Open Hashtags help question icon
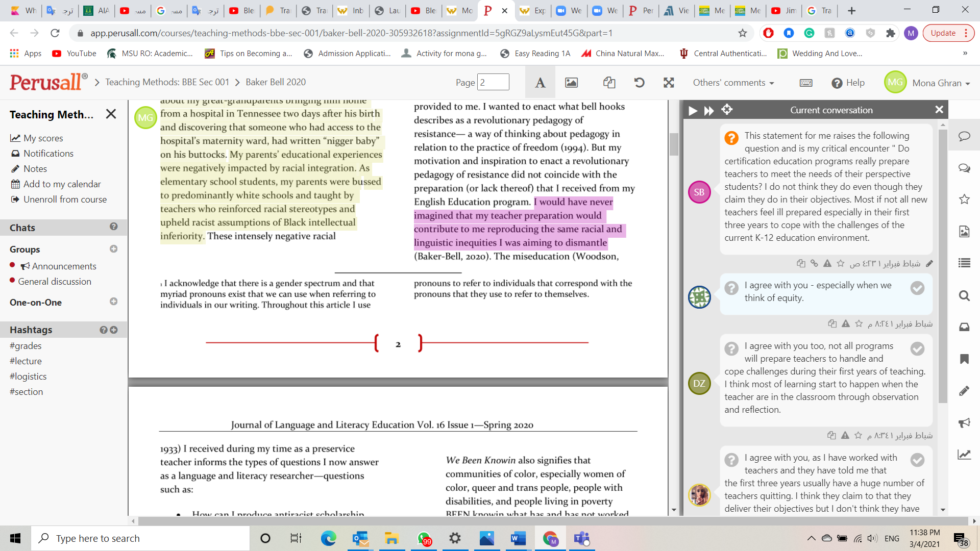980x551 pixels. point(104,330)
